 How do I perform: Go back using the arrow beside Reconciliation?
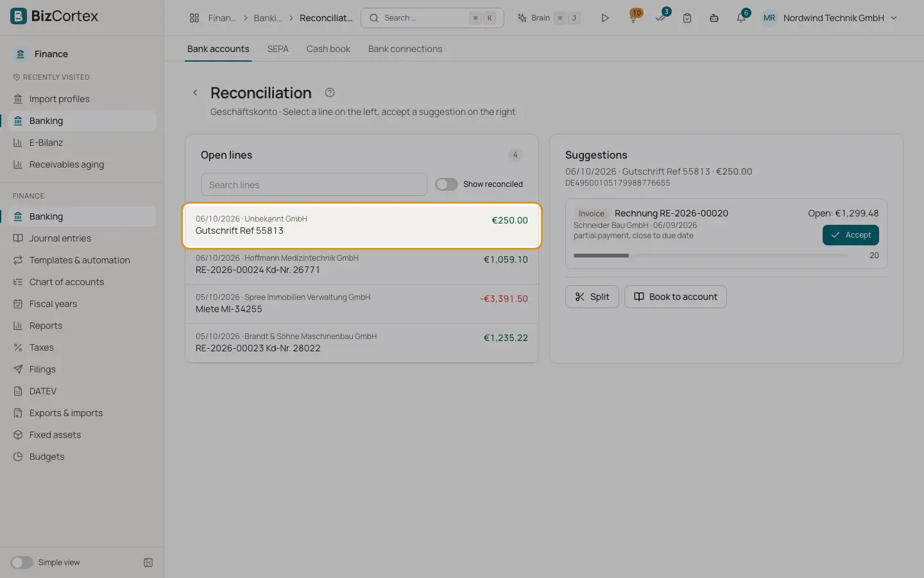[195, 92]
